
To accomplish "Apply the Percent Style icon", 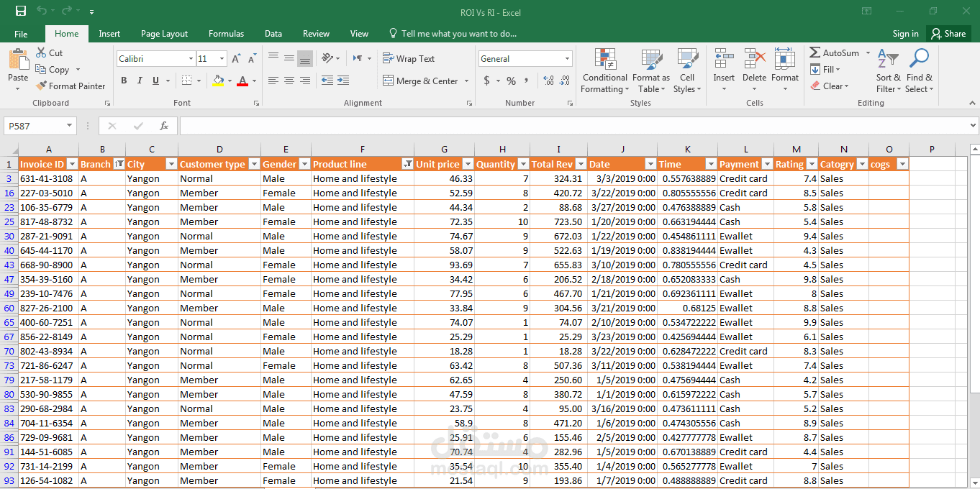I will 511,81.
